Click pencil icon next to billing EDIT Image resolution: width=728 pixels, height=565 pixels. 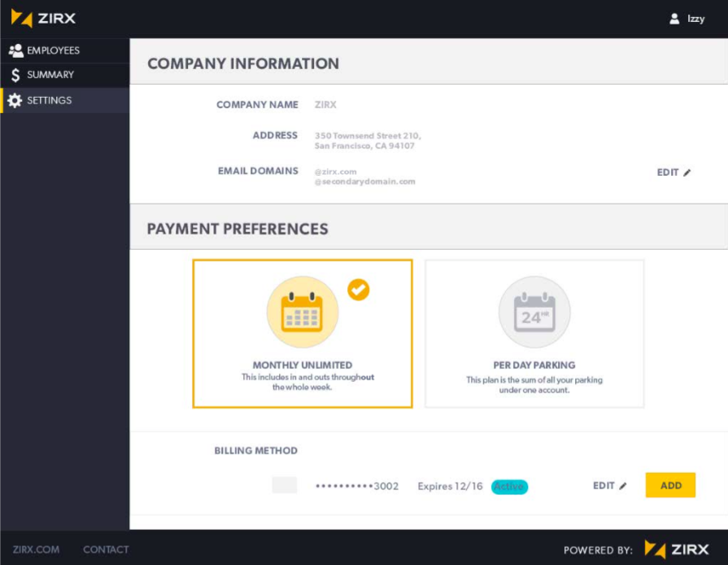point(623,485)
